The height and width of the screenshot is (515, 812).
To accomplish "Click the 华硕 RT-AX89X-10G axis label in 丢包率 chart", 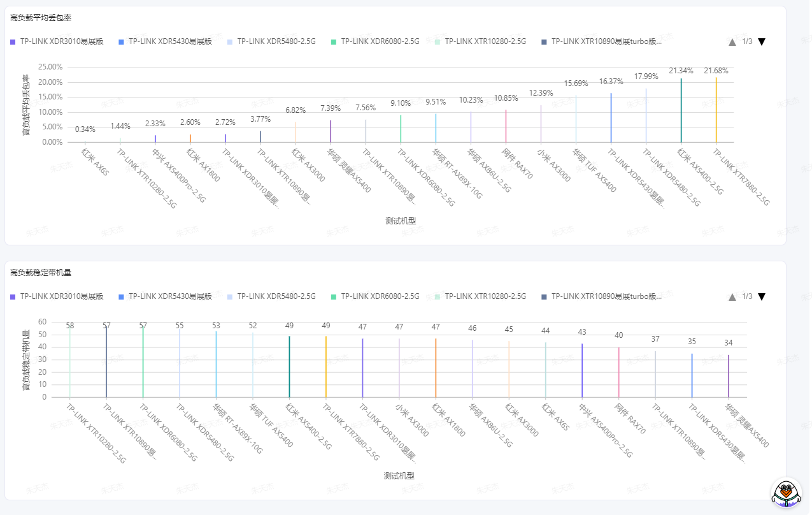I will (x=457, y=174).
